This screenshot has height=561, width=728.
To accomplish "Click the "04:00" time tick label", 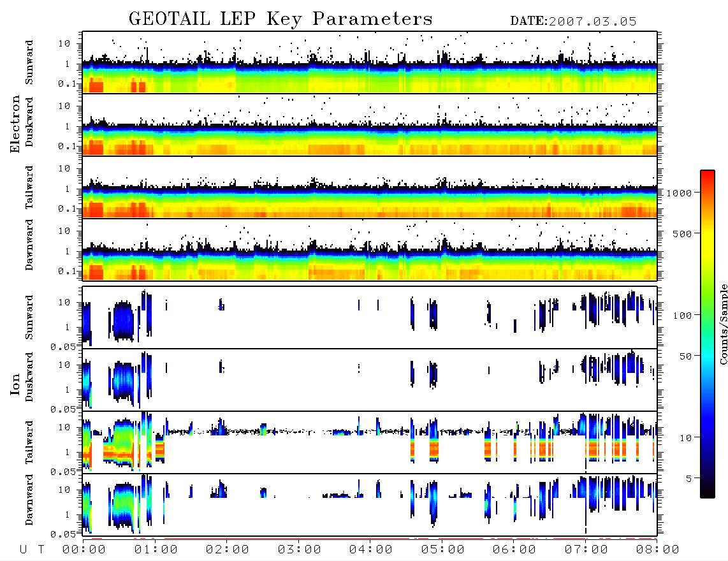I will (371, 550).
